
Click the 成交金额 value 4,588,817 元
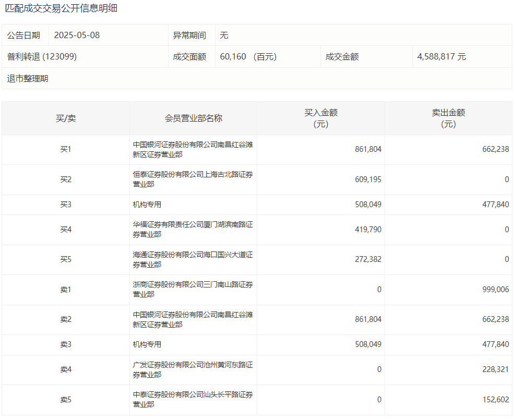pos(441,57)
